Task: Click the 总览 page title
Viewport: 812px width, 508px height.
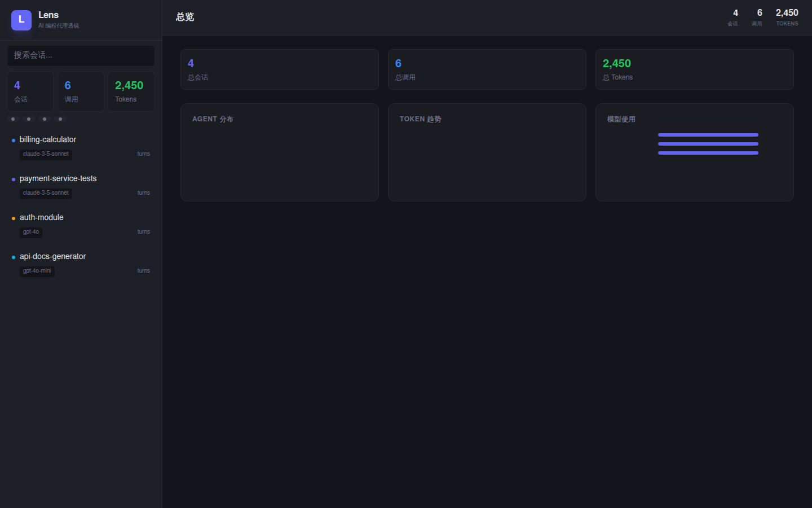Action: coord(185,17)
